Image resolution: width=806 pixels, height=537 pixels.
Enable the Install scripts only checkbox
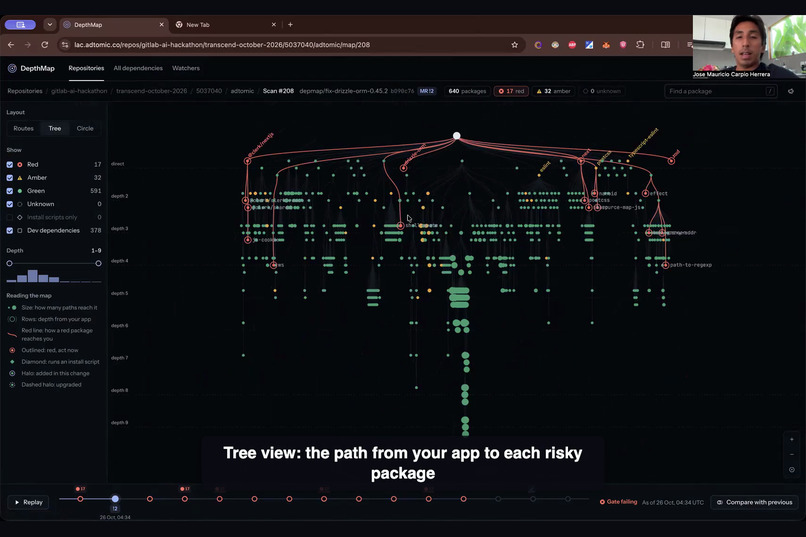[10, 217]
